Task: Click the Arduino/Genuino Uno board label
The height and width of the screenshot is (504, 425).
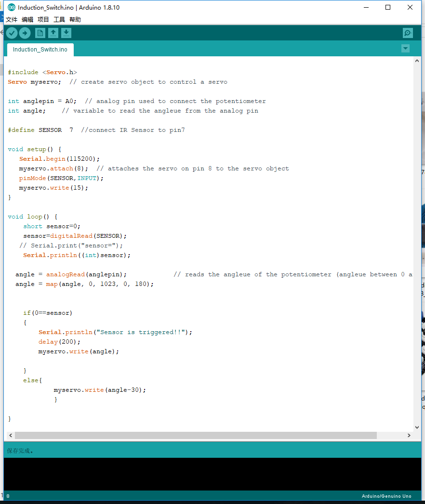Action: pos(386,496)
